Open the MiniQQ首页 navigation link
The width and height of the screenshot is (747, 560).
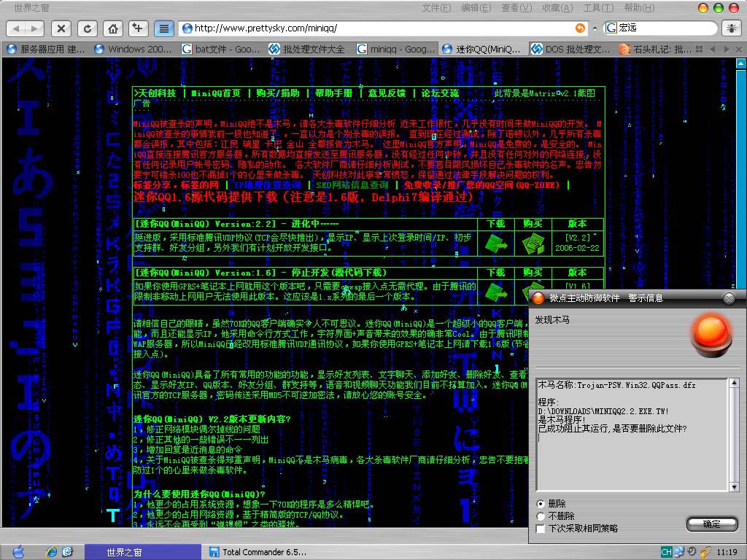(x=216, y=93)
